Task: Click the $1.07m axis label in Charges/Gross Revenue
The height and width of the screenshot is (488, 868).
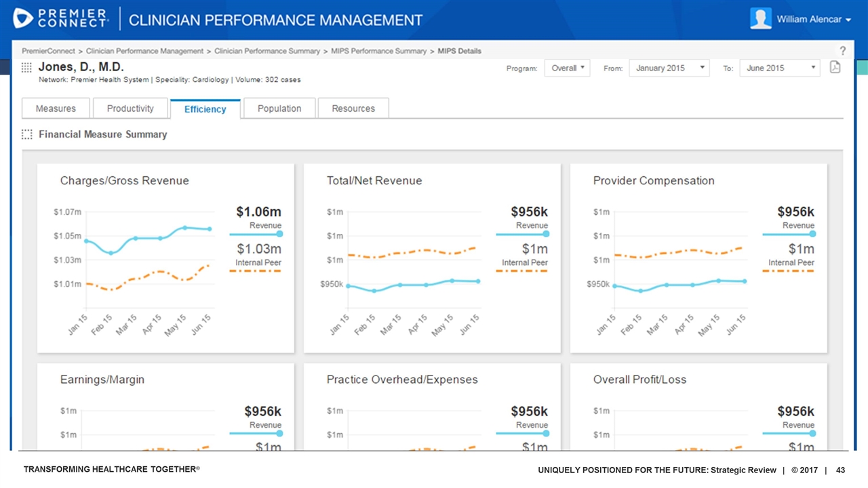Action: (x=68, y=212)
